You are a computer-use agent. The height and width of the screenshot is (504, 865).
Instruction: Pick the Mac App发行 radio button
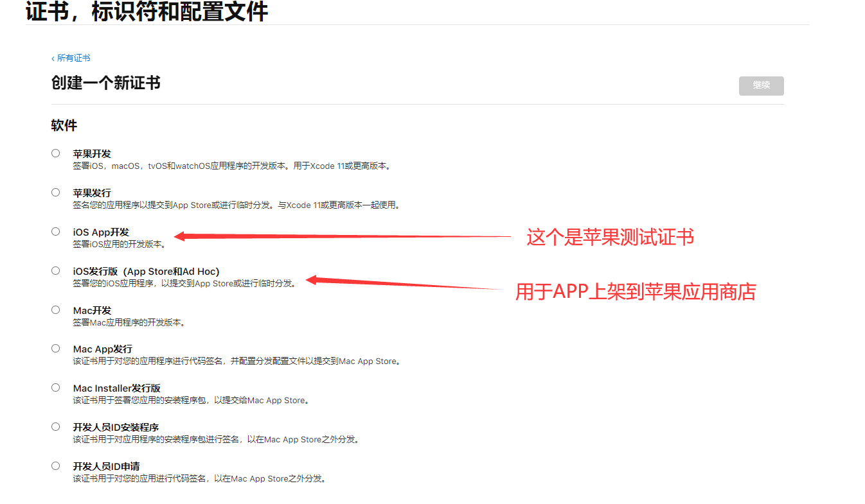[x=56, y=348]
